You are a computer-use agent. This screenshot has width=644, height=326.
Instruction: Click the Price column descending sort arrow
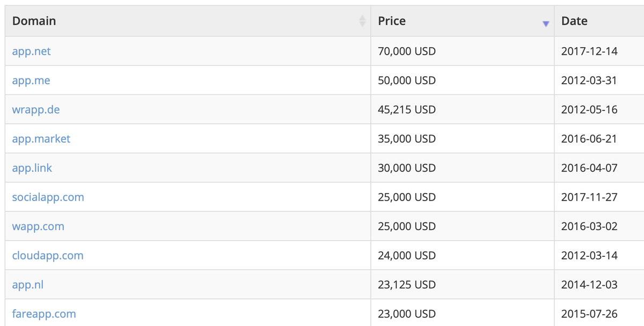(546, 24)
